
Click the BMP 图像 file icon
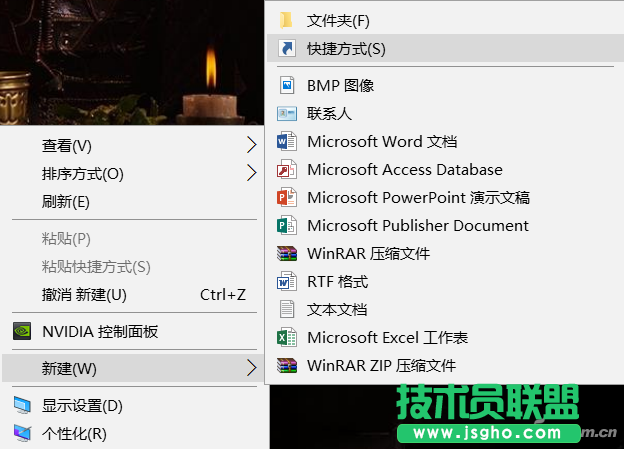(x=287, y=85)
